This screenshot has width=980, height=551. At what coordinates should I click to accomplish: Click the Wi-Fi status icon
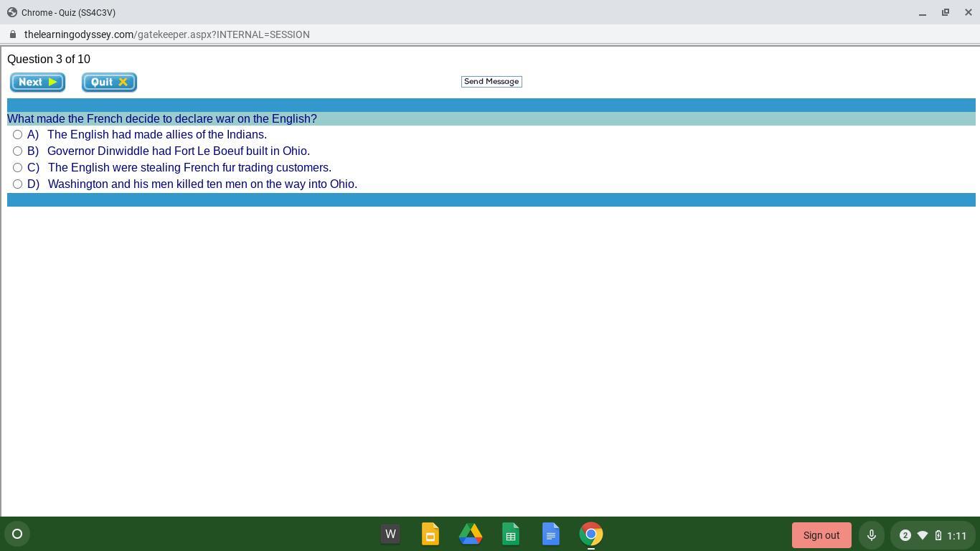point(923,535)
